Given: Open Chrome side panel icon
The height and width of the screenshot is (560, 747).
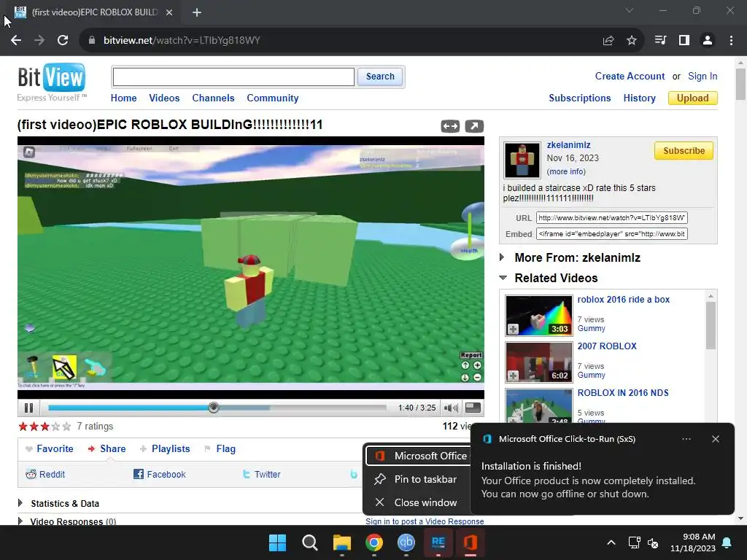Looking at the screenshot, I should click(684, 41).
